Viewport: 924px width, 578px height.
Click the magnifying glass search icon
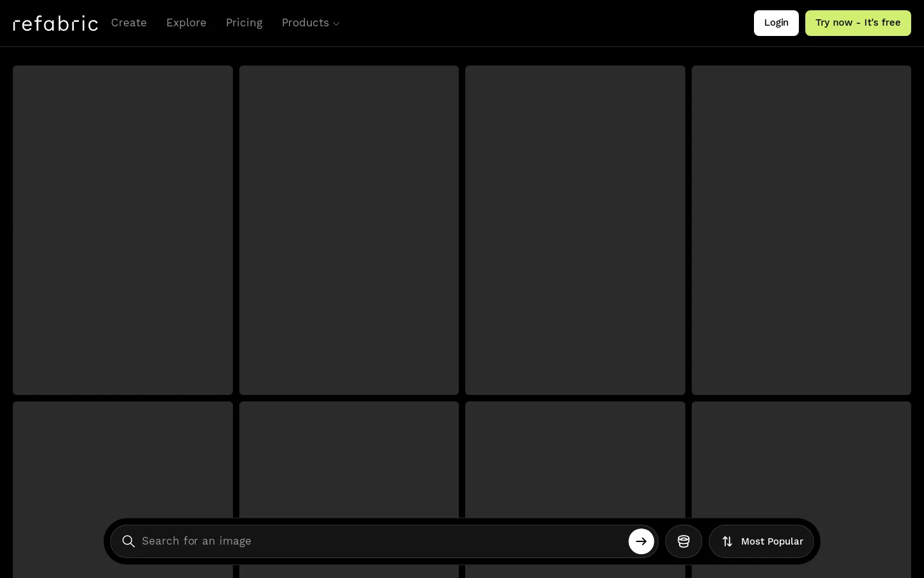[x=128, y=541]
